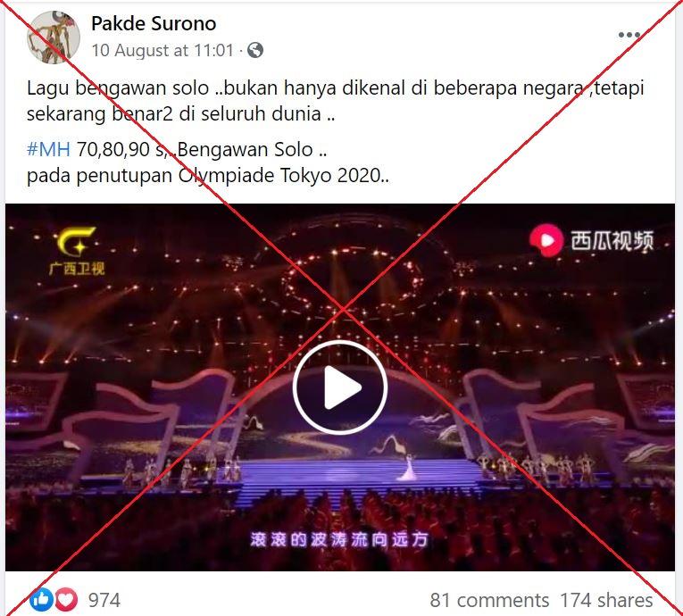Click the post caption about Bengawan Solo

click(x=335, y=101)
